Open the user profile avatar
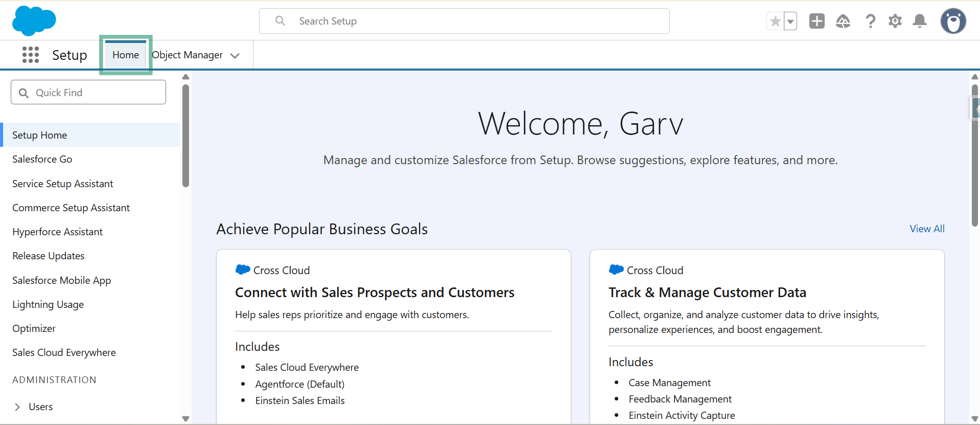 [x=953, y=21]
